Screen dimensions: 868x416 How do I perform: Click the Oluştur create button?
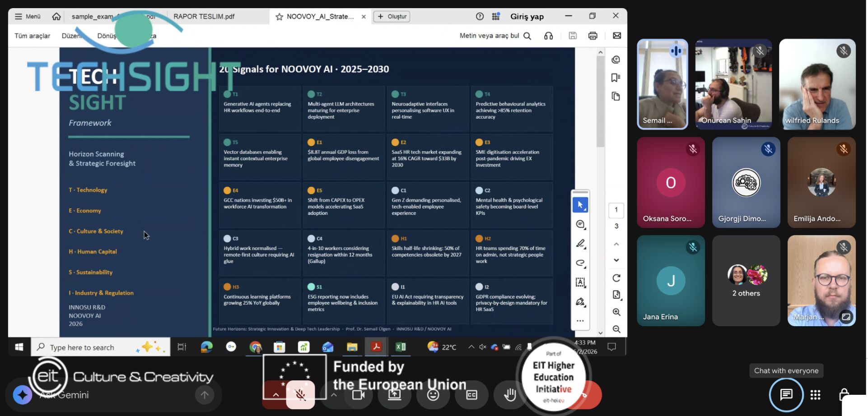(392, 16)
